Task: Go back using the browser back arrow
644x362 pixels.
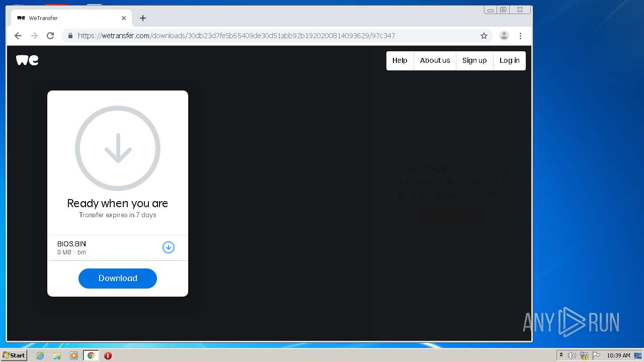Action: click(18, 36)
